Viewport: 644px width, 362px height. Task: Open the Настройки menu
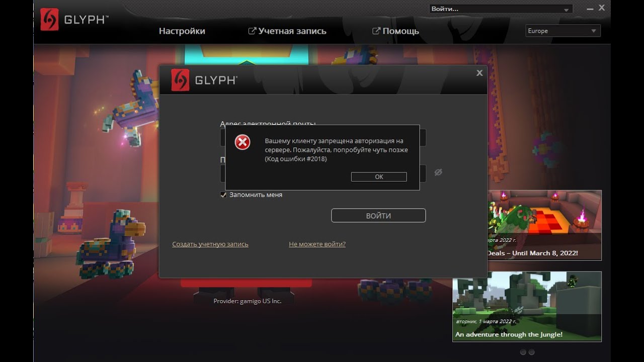182,31
